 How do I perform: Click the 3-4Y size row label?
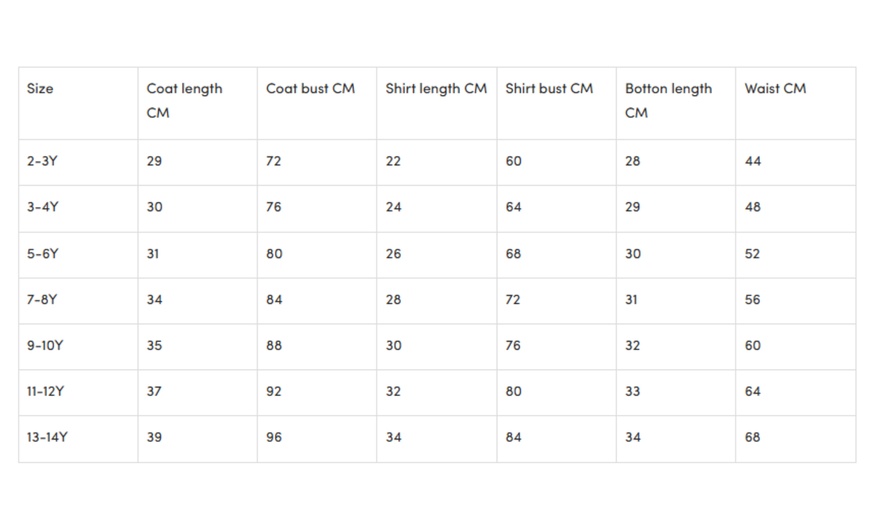click(42, 207)
